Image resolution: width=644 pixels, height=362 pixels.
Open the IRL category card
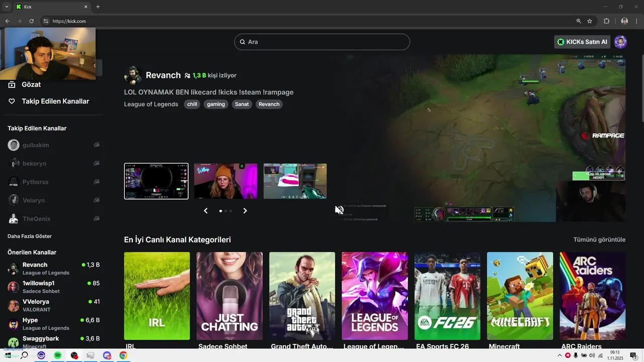click(157, 296)
